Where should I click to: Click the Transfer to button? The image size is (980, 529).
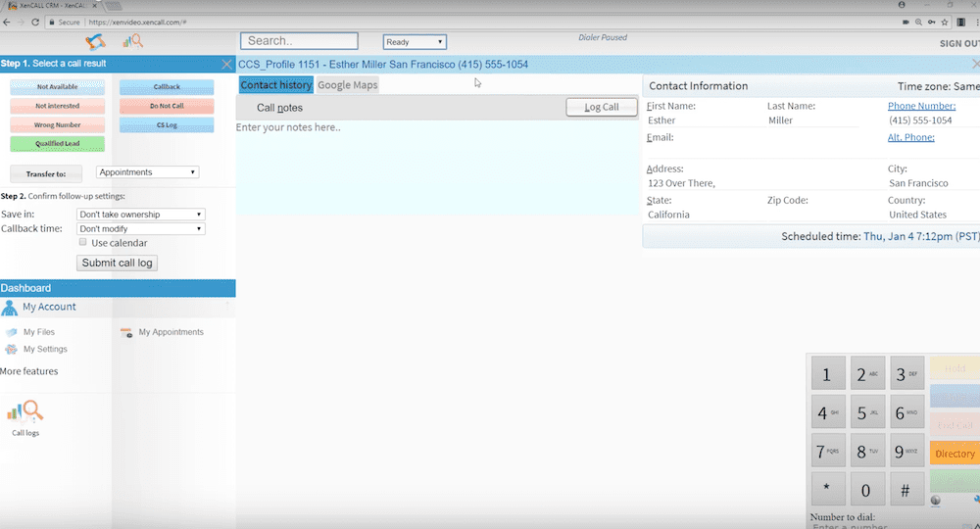pyautogui.click(x=46, y=173)
